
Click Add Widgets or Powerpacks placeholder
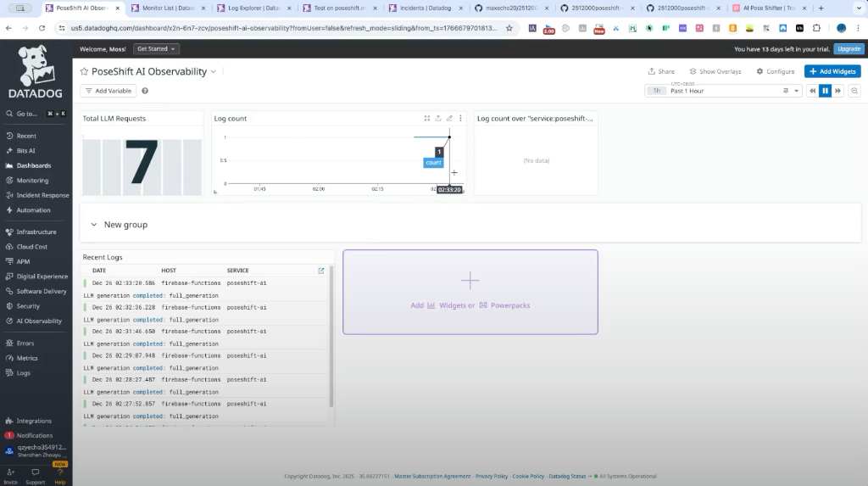pyautogui.click(x=470, y=292)
